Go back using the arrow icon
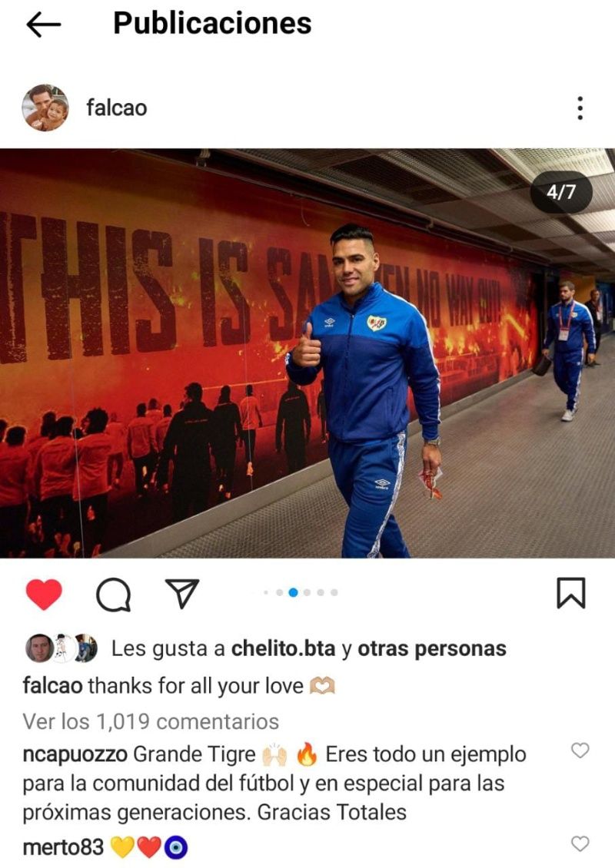 [43, 25]
